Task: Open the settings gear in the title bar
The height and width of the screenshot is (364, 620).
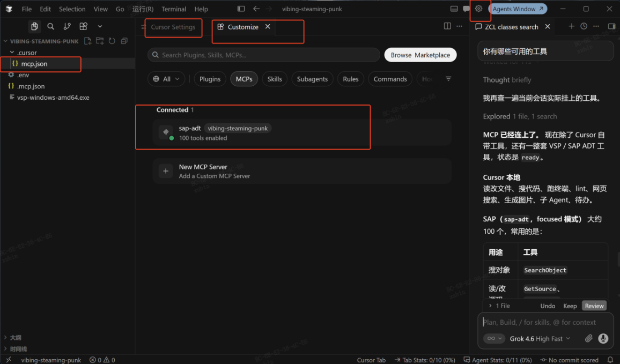Action: coord(478,9)
